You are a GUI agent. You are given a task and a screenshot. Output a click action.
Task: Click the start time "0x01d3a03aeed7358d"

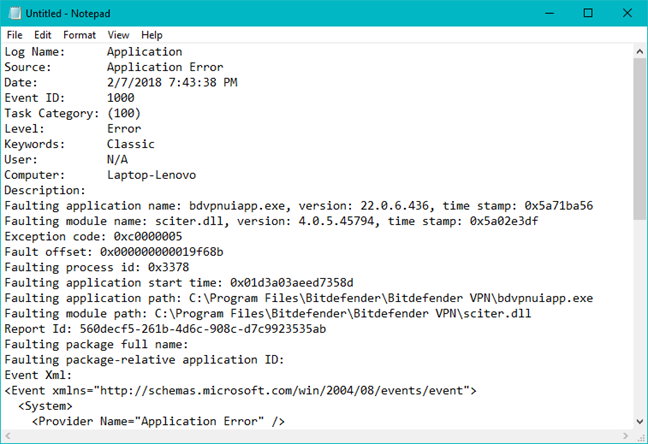(x=292, y=283)
